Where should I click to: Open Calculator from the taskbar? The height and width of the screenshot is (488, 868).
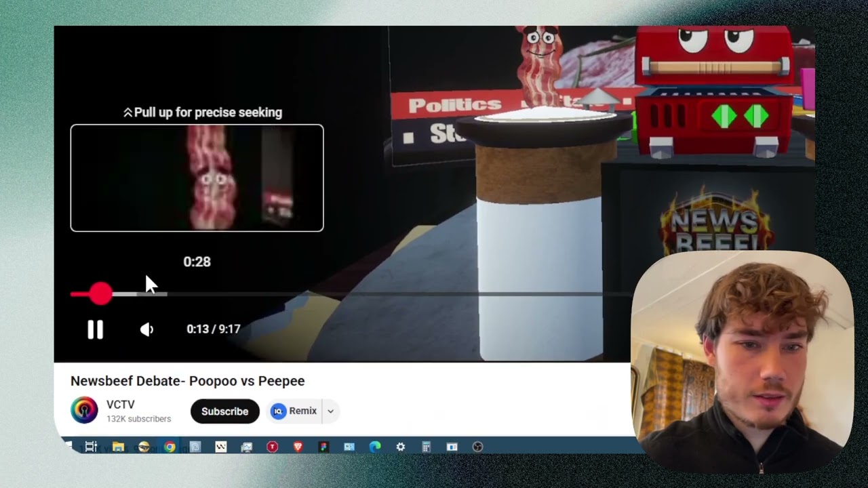click(x=427, y=447)
